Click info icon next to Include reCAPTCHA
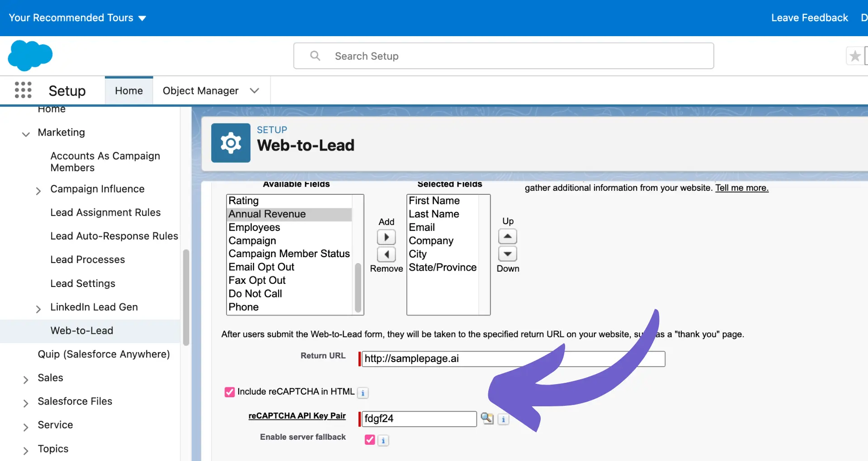The image size is (868, 461). tap(363, 393)
